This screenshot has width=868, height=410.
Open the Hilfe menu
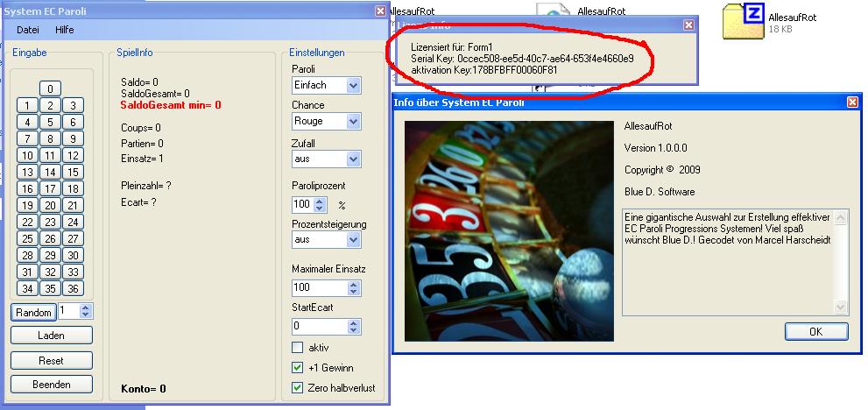click(x=64, y=30)
